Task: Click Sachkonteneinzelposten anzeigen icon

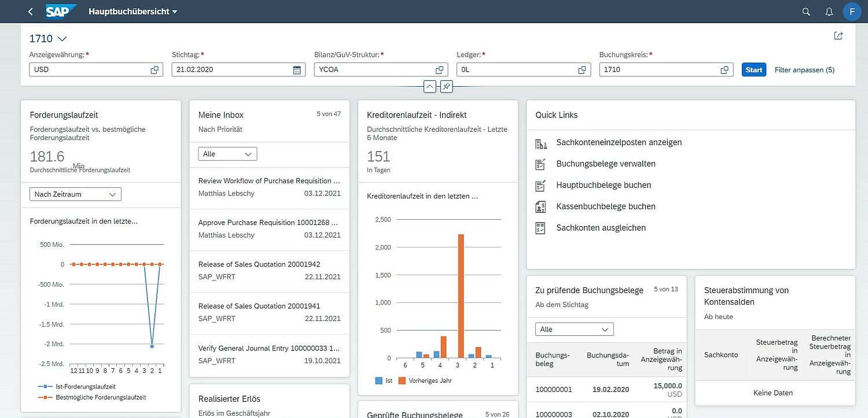Action: 541,143
